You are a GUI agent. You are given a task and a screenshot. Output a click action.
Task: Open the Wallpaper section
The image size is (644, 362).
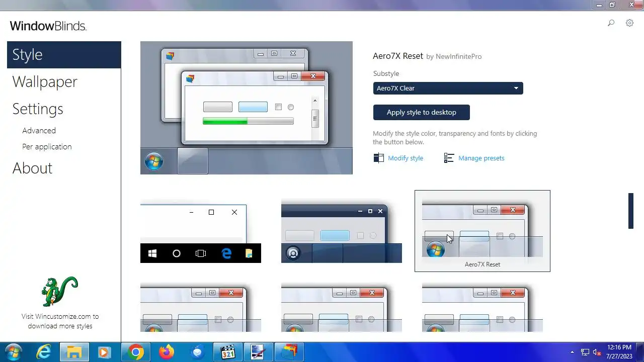tap(45, 82)
